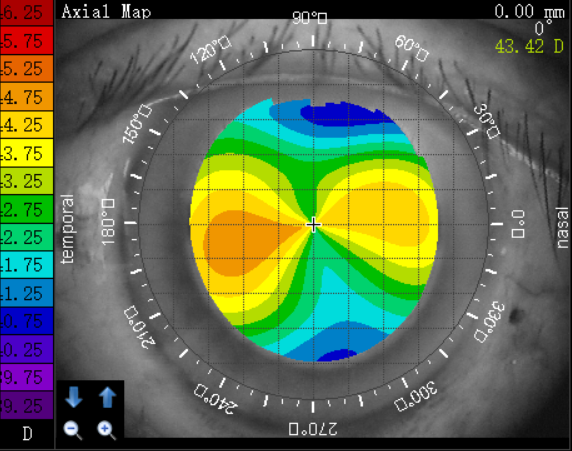
Task: Click the 90° axis marker at top
Action: [310, 18]
